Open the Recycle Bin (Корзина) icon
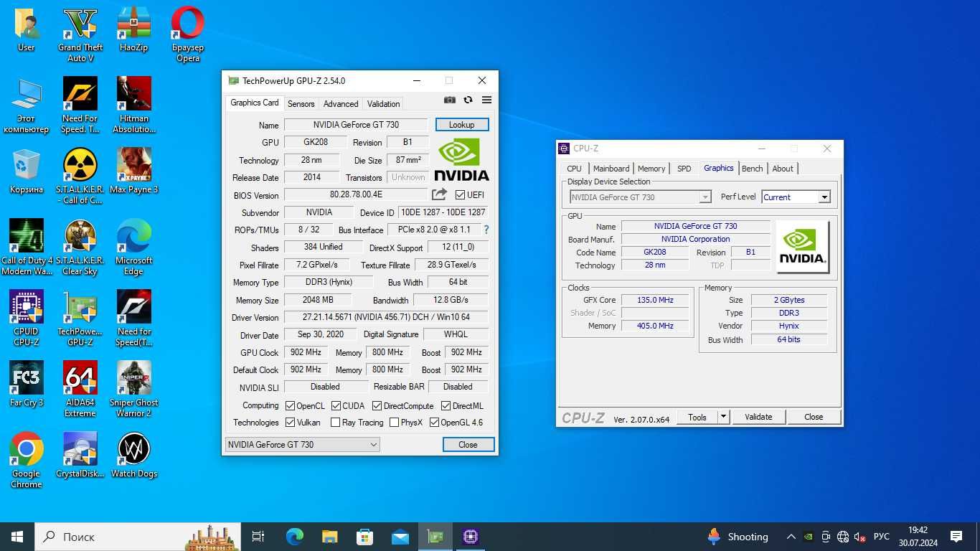980x551 pixels. [x=27, y=171]
